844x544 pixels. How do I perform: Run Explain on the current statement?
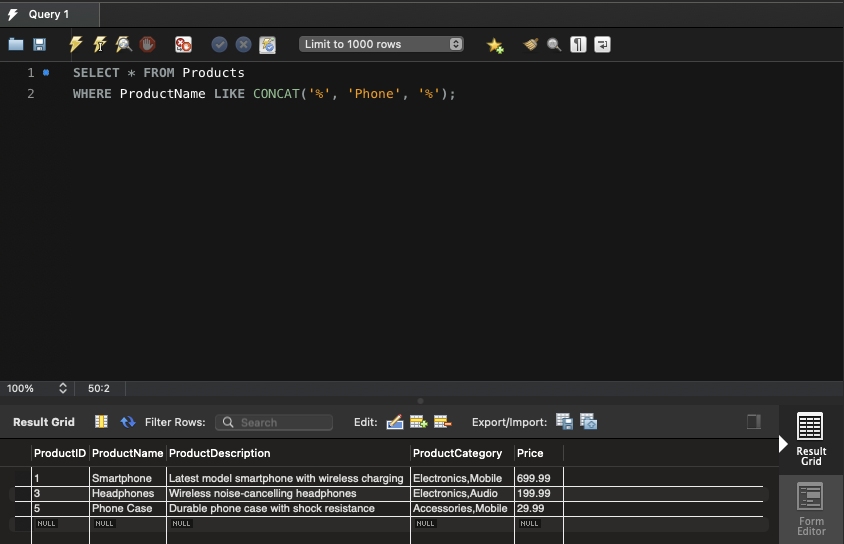124,44
